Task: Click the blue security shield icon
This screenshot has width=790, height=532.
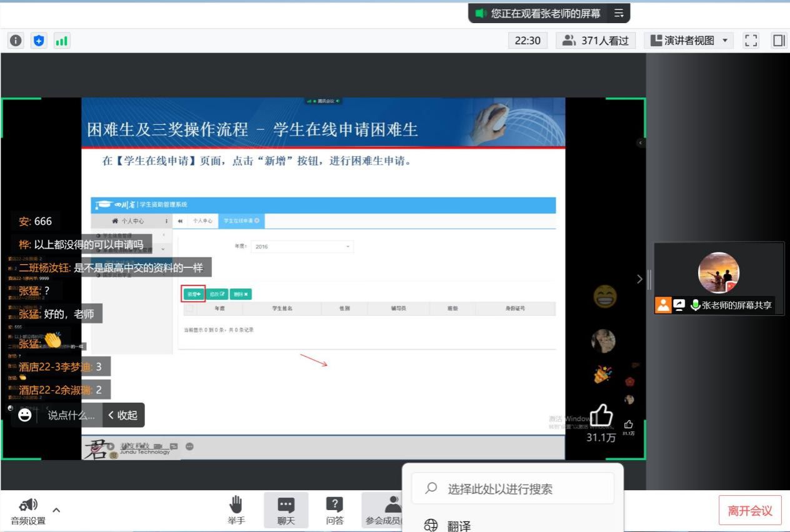Action: tap(39, 41)
